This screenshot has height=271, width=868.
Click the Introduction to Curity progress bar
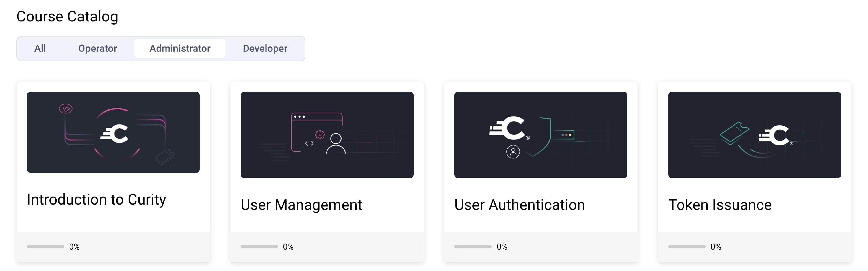point(45,247)
